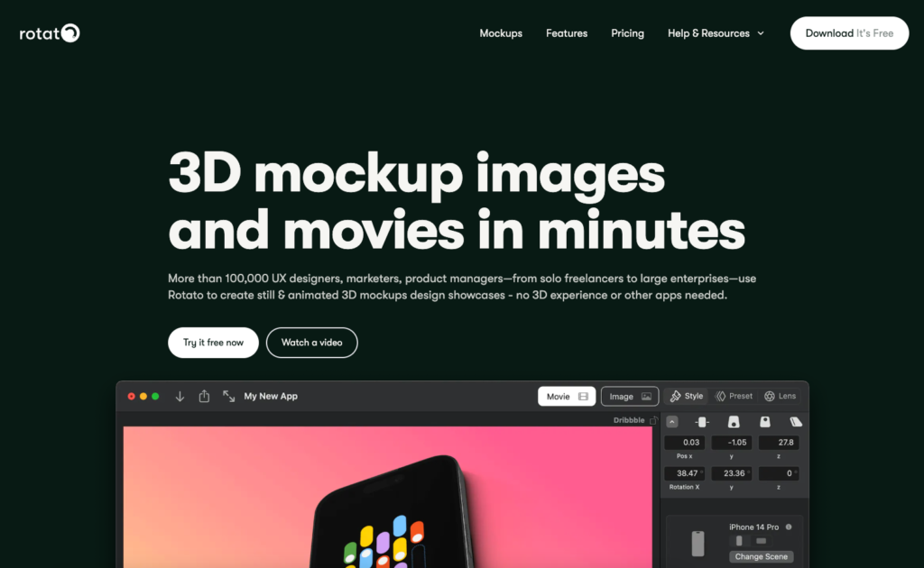
Task: Expand the Help & Resources menu
Action: 716,33
